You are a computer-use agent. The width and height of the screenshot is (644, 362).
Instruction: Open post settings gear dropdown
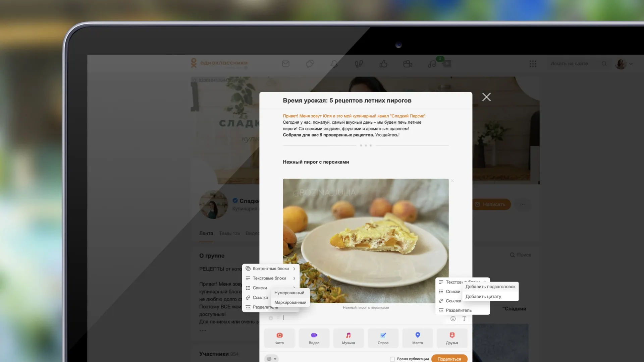[x=271, y=359]
